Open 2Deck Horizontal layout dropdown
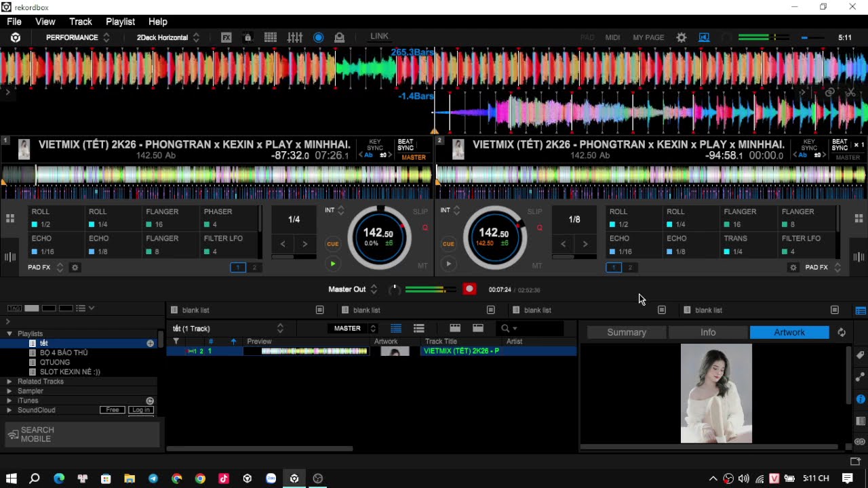The image size is (868, 488). tap(168, 37)
